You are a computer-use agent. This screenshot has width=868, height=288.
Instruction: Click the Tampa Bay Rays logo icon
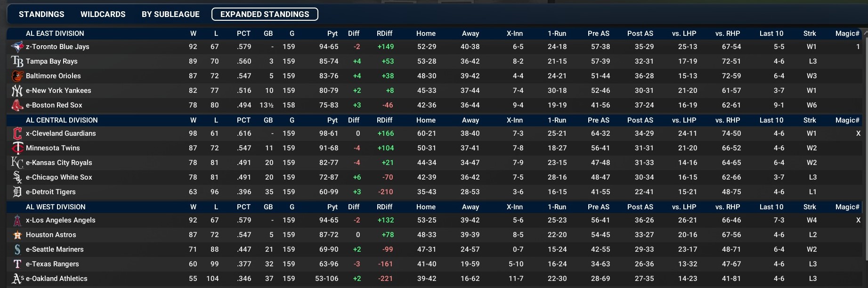click(x=17, y=61)
